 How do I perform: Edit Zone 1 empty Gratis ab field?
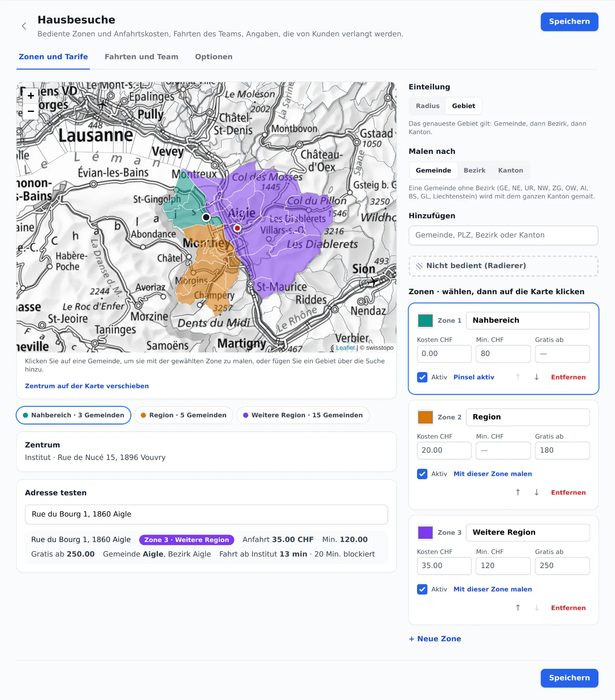[x=562, y=354]
